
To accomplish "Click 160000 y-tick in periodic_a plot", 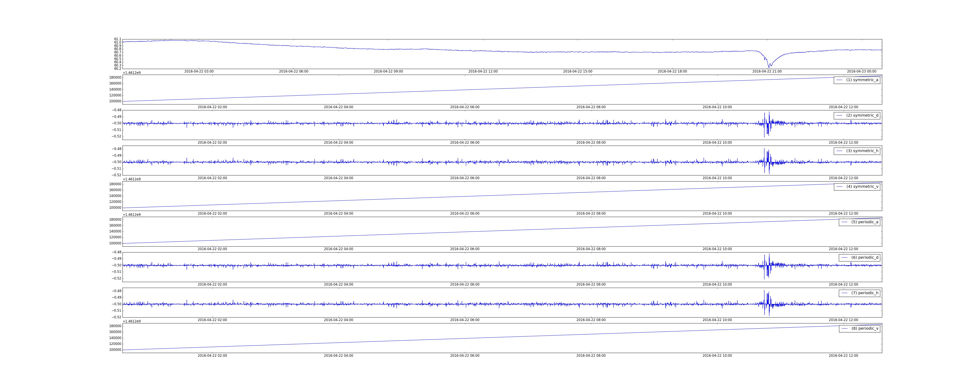I will (x=115, y=226).
